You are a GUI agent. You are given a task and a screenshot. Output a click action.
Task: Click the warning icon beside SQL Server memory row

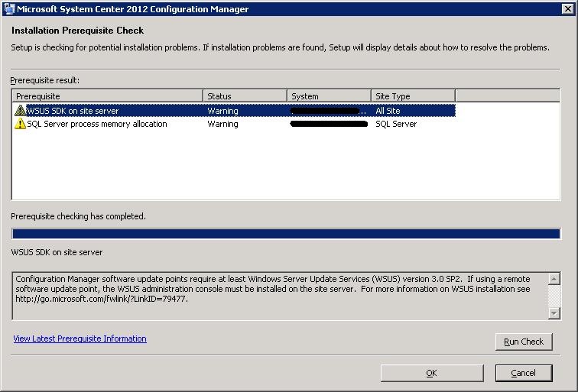pyautogui.click(x=20, y=124)
